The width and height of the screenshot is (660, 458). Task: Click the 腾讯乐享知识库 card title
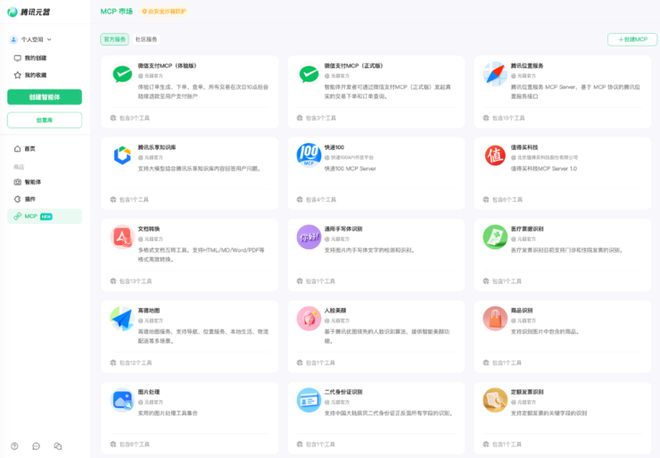157,147
